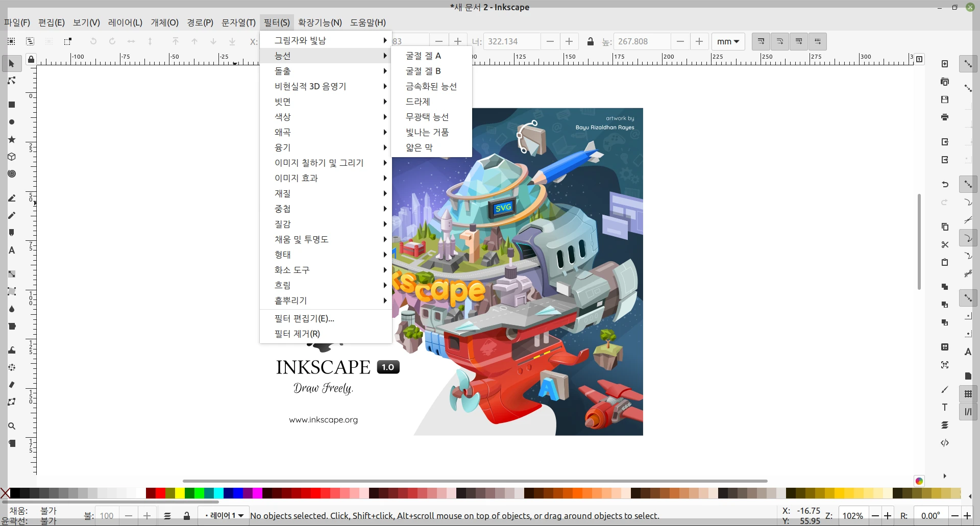Activate the 3D box tool

tap(12, 157)
